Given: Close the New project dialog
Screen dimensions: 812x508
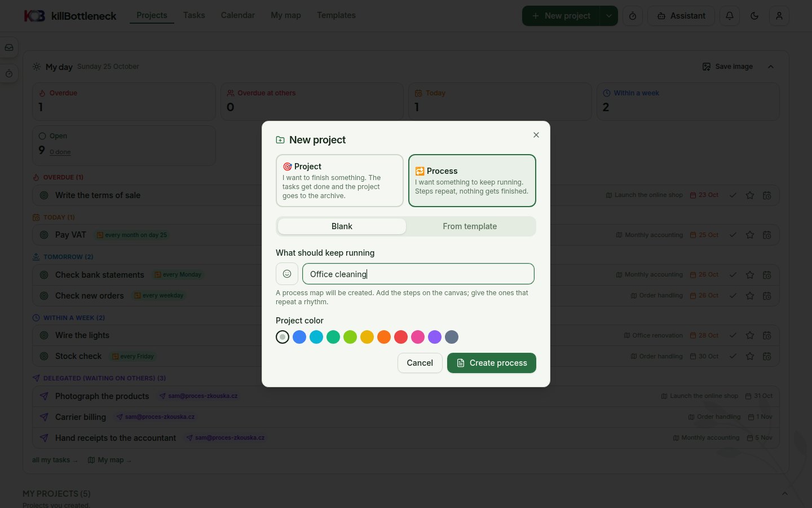Looking at the screenshot, I should (536, 135).
